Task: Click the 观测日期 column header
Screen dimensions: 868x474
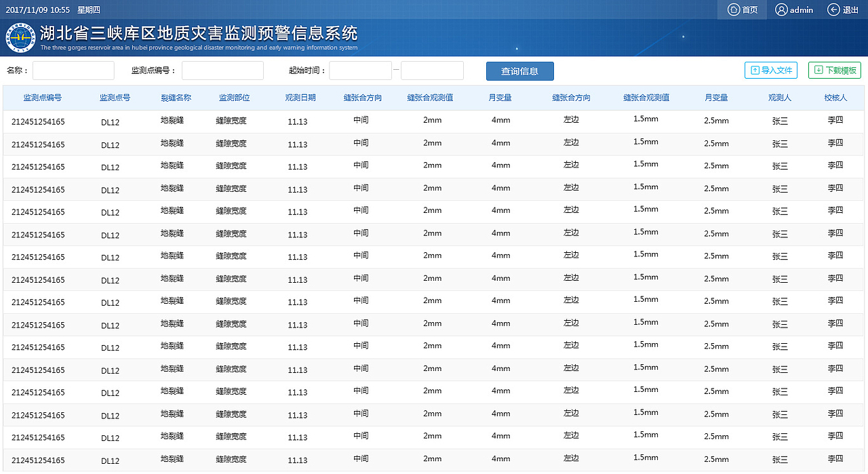Action: click(300, 98)
